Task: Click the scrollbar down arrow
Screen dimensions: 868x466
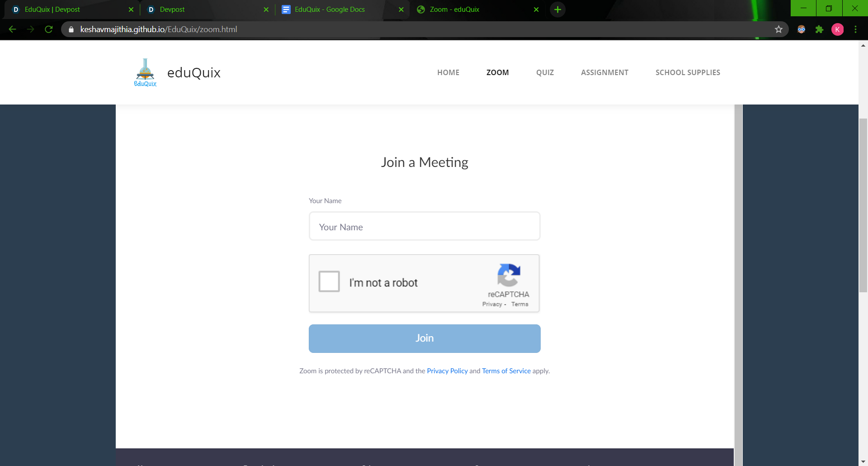Action: click(x=863, y=461)
